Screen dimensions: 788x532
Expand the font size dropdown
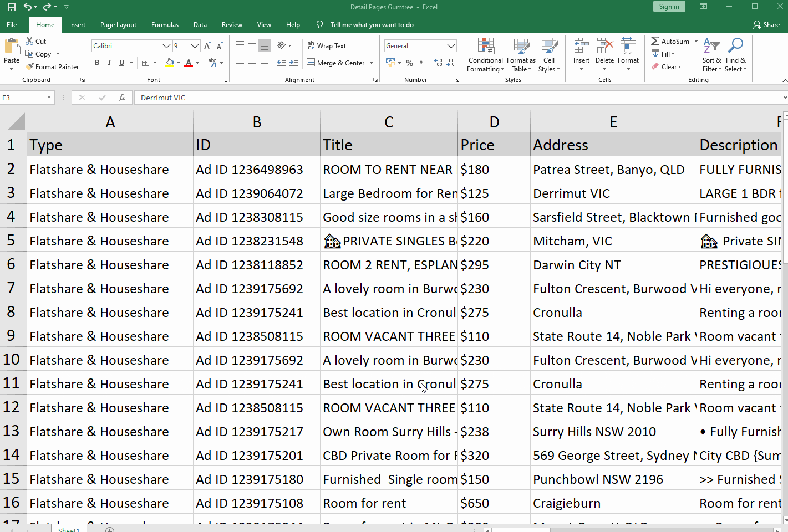coord(194,45)
